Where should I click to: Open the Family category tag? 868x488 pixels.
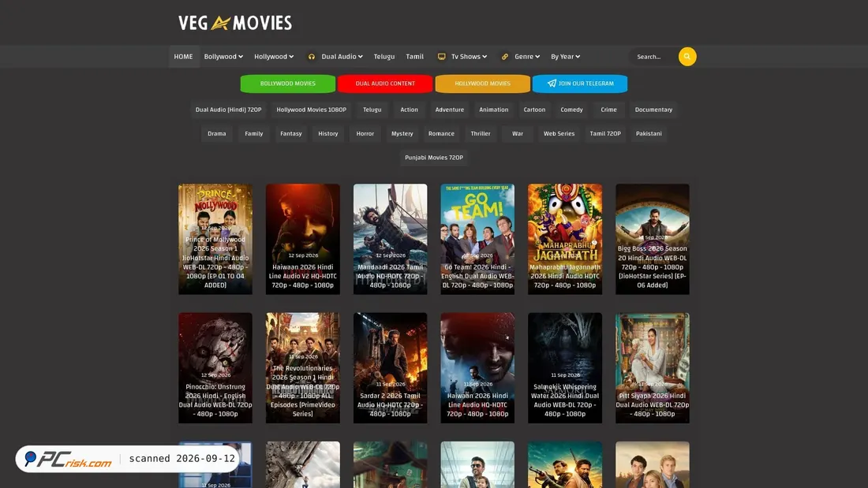tap(253, 133)
